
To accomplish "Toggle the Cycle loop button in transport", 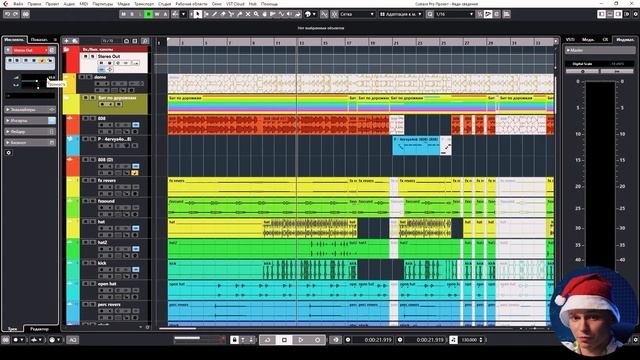I will [268, 340].
